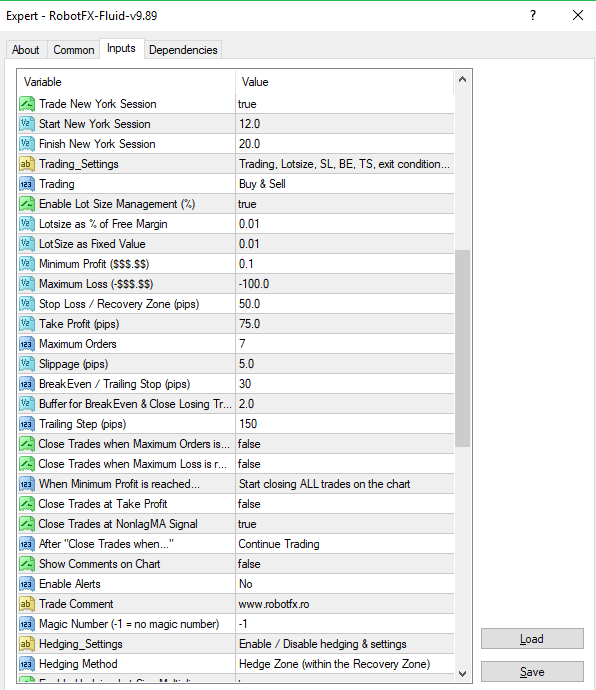Click the scroll up arrow of inputs list
596x690 pixels.
point(462,80)
